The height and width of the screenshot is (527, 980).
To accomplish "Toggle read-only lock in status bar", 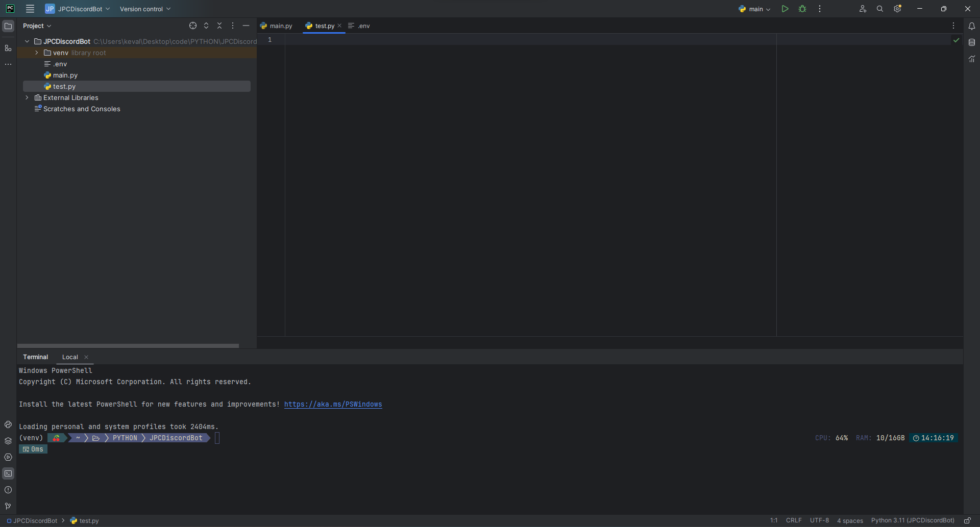I will pos(967,520).
